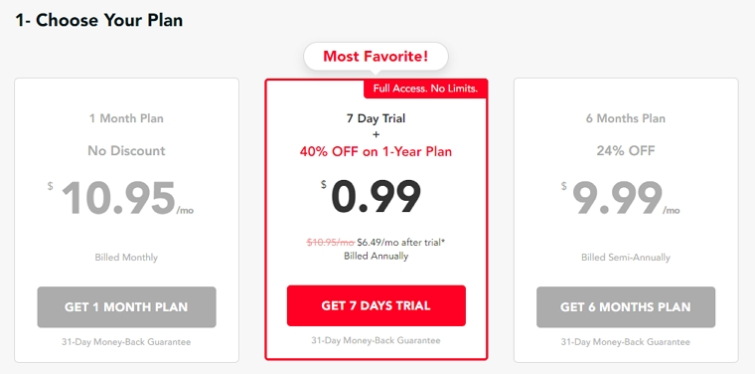The width and height of the screenshot is (755, 374).
Task: Click the $9.99/mo price
Action: click(621, 198)
